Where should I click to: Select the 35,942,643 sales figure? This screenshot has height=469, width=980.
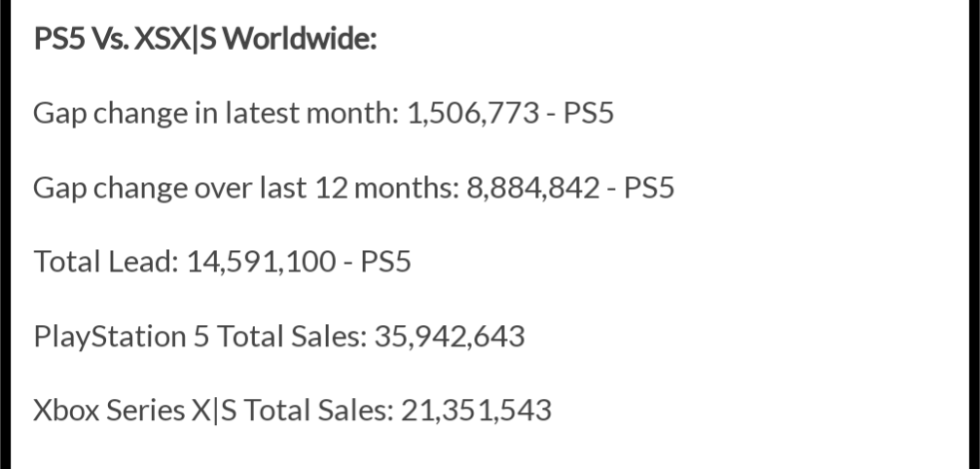pyautogui.click(x=450, y=336)
